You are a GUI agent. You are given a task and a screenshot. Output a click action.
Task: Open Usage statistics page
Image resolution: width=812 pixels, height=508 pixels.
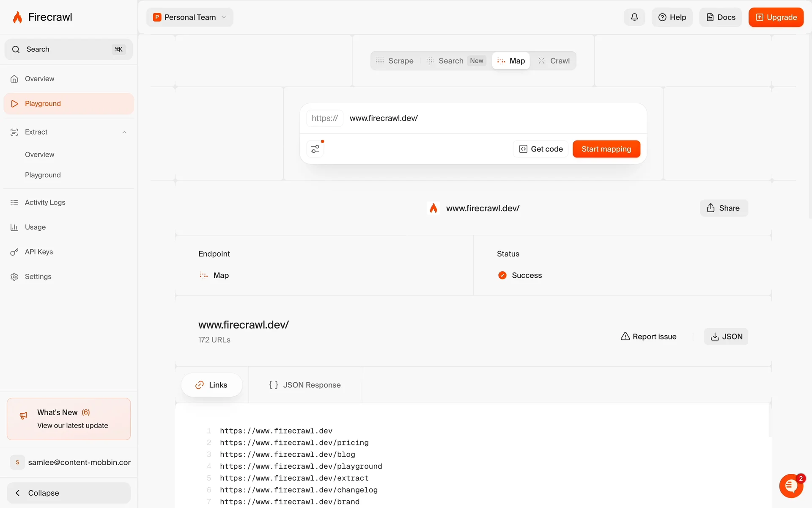(35, 227)
